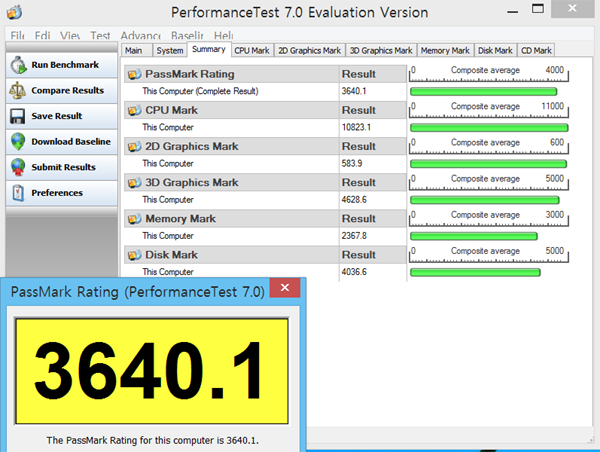The width and height of the screenshot is (600, 452).
Task: Click the Memory Mark row icon
Action: click(x=134, y=219)
